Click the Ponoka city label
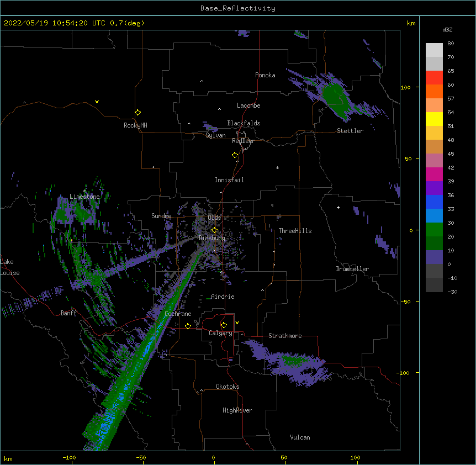Screen dimensions: 476x465 (x=265, y=75)
